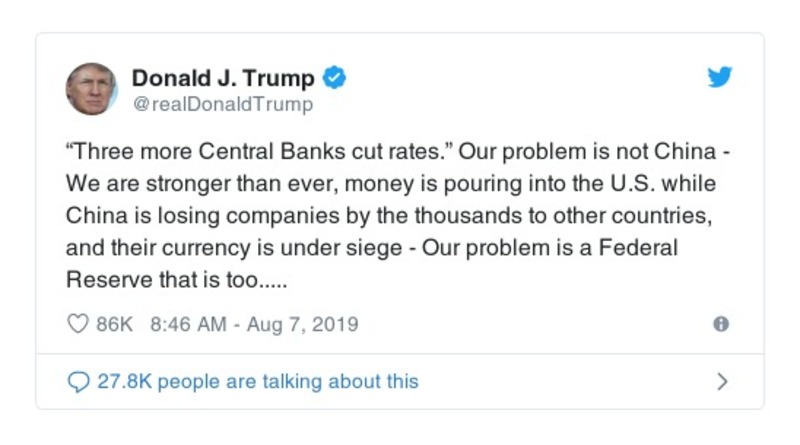Click the Twitter bird logo
800x445 pixels.
(x=720, y=78)
